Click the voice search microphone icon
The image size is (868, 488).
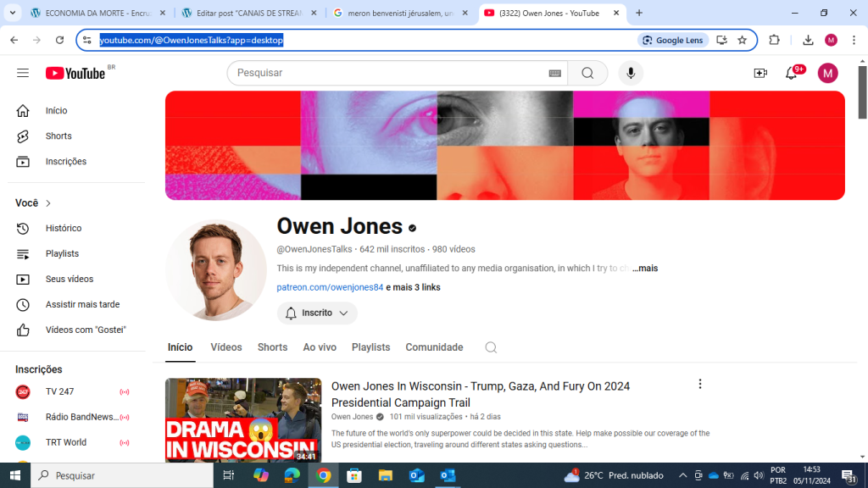630,73
